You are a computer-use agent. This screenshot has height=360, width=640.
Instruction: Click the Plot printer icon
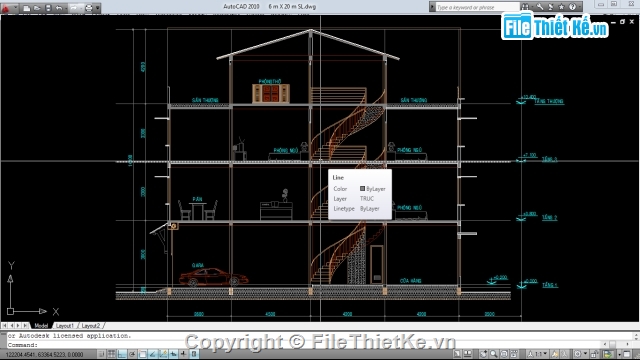click(x=89, y=8)
